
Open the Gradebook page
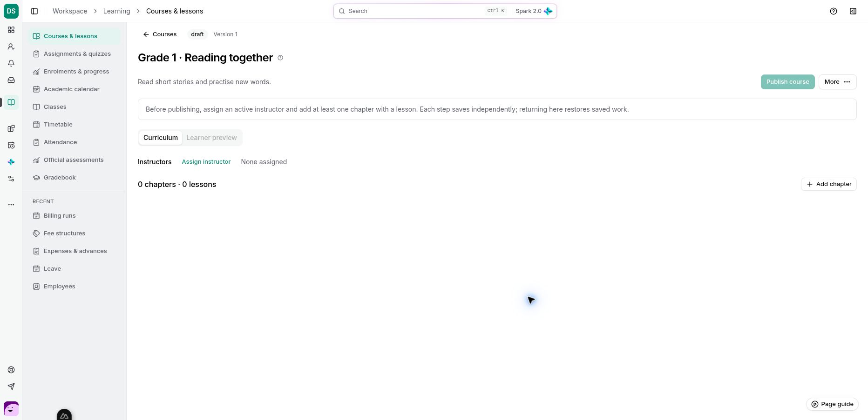tap(74, 178)
